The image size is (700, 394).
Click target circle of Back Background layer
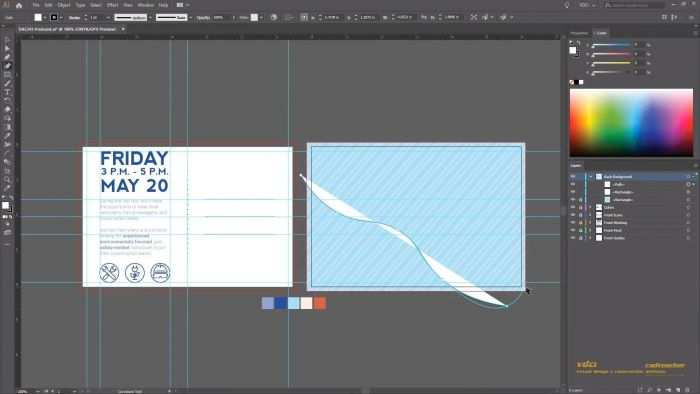[688, 177]
